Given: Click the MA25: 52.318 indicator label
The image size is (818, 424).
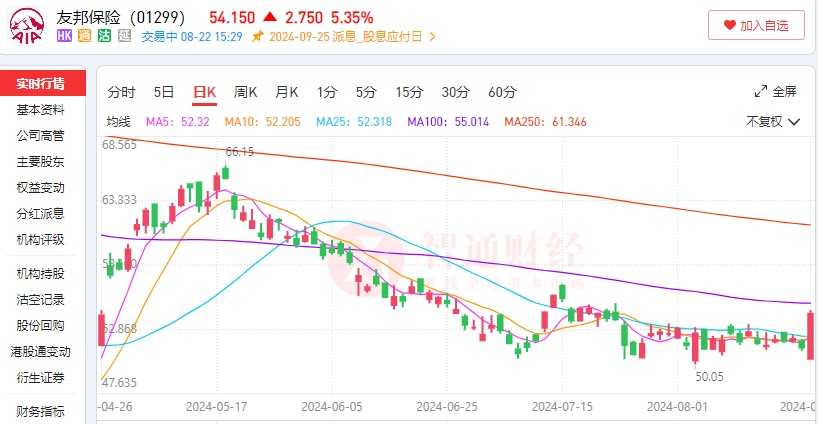Looking at the screenshot, I should coord(354,122).
